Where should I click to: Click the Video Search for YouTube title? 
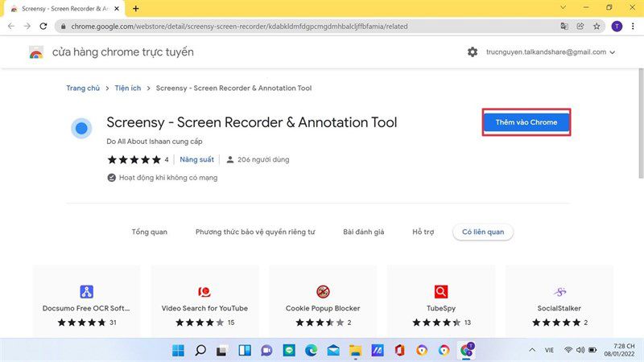pos(204,308)
